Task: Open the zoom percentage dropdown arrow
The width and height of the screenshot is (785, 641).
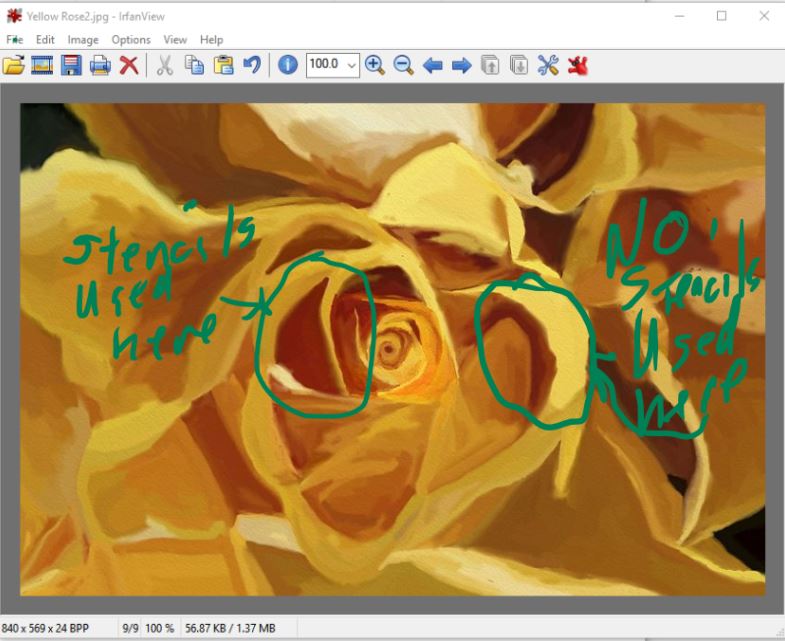Action: (352, 65)
